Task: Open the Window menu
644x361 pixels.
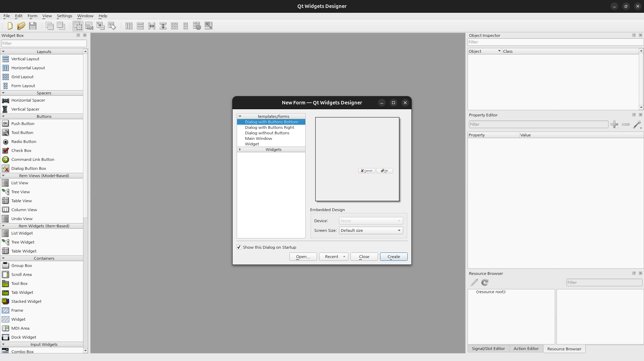Action: click(x=85, y=16)
